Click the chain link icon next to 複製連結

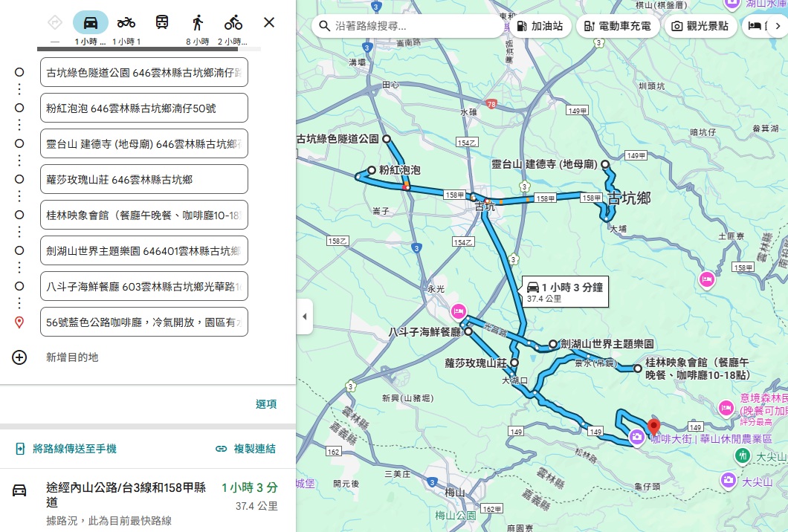pos(221,449)
